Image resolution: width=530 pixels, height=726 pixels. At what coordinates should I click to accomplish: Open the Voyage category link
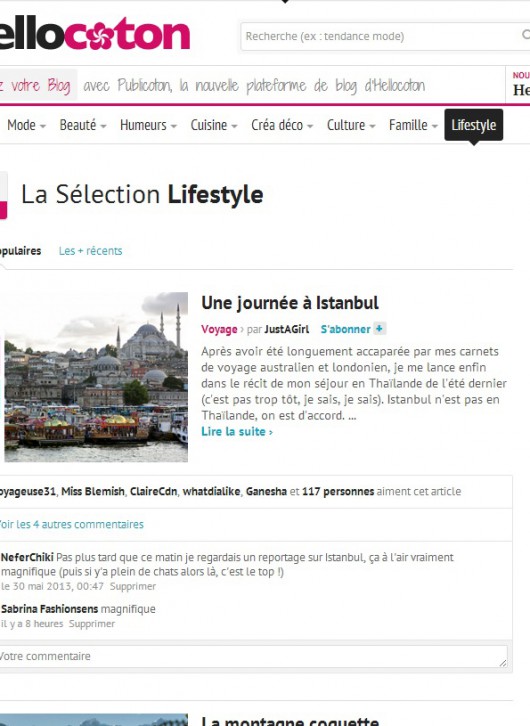point(219,329)
